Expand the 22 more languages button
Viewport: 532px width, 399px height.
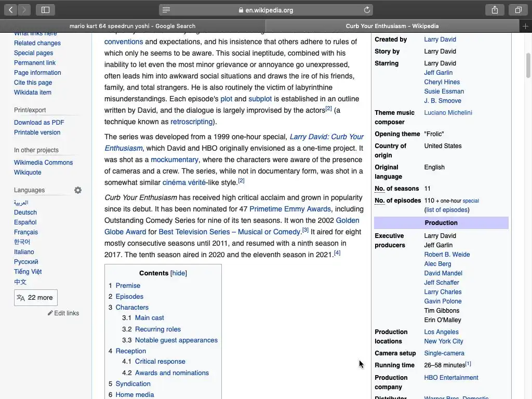(x=36, y=298)
